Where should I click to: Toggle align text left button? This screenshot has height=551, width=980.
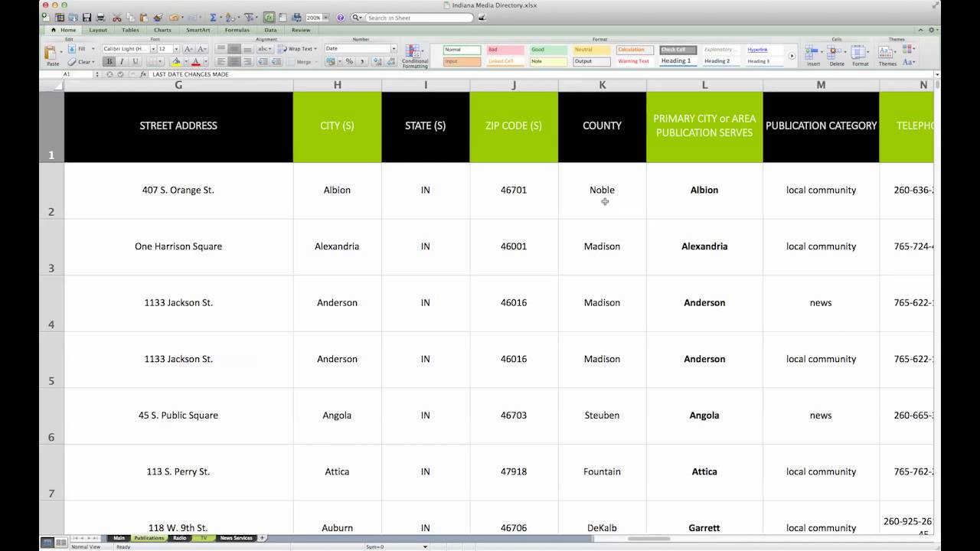pos(222,62)
